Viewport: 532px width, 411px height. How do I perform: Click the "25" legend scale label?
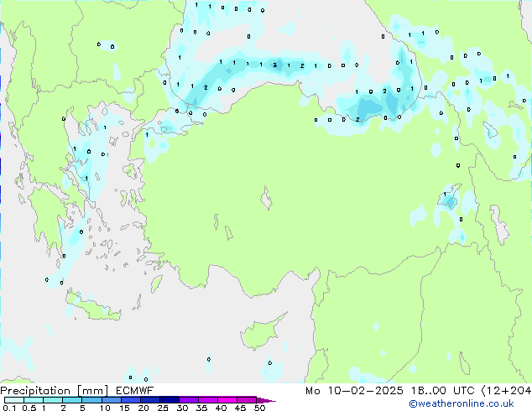click(x=163, y=408)
